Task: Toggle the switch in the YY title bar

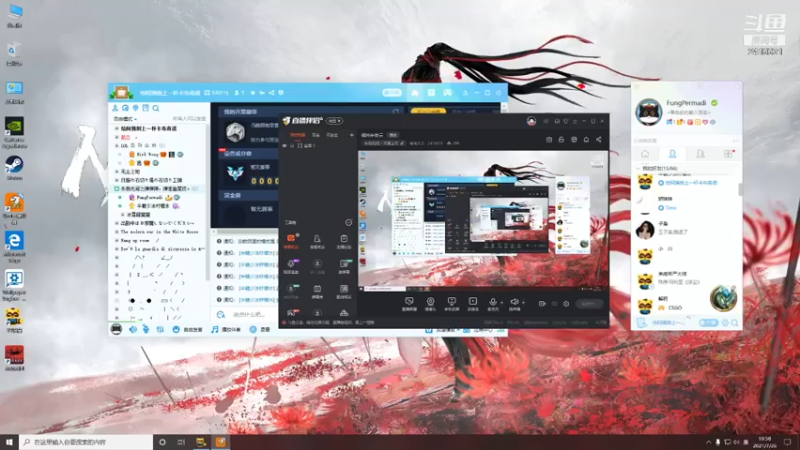Action: 392,93
